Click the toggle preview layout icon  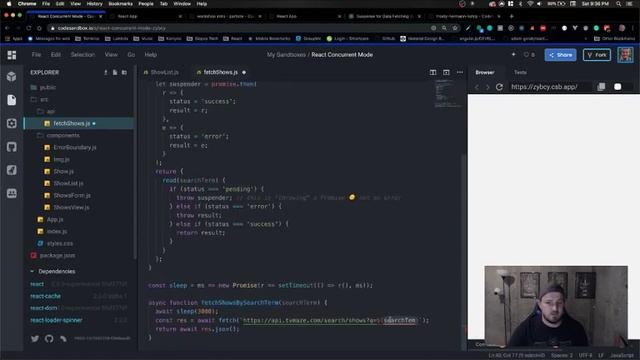pyautogui.click(x=446, y=72)
